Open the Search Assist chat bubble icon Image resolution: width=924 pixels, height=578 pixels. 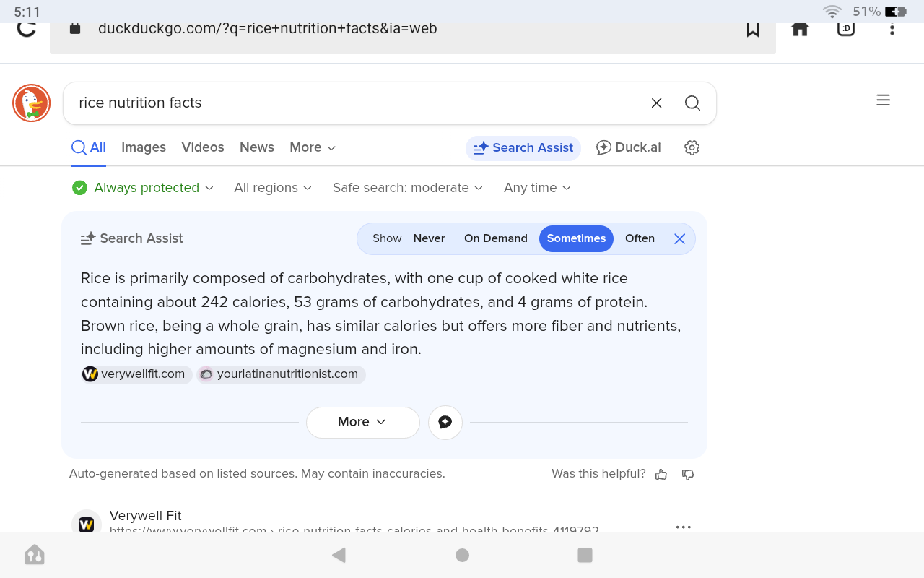pos(445,422)
